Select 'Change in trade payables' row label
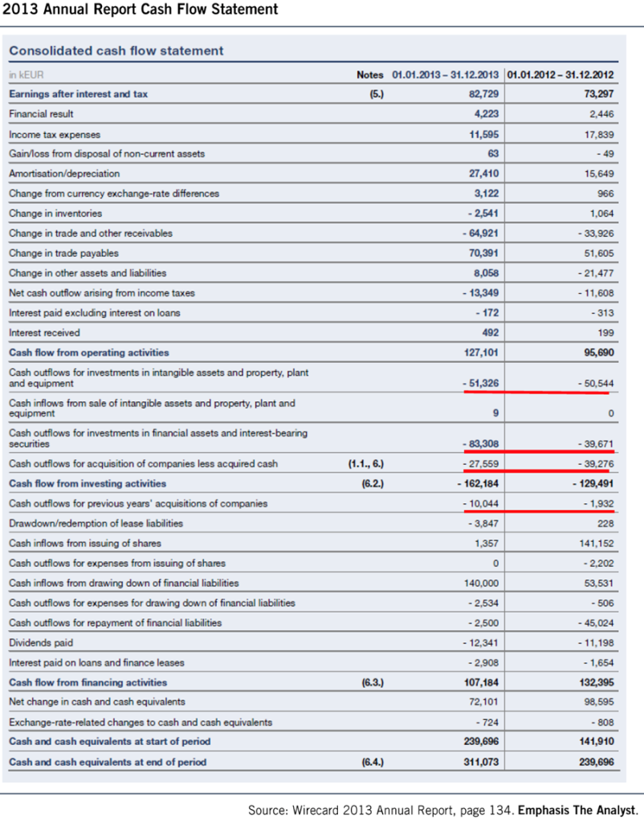 [x=63, y=254]
